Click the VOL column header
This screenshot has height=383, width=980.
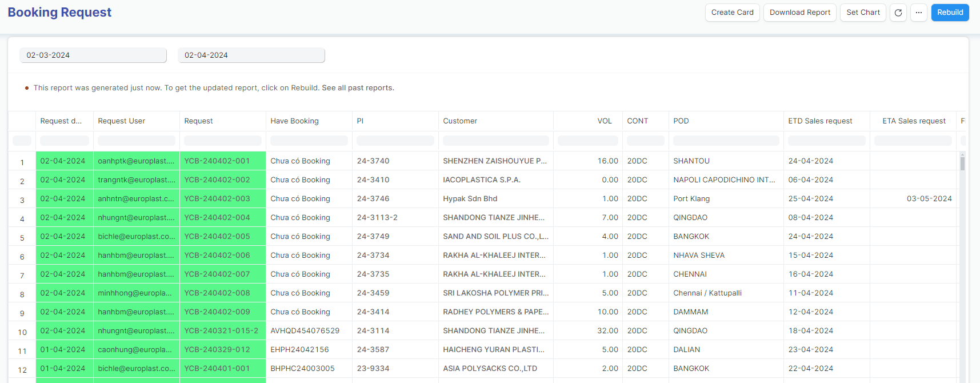(605, 121)
